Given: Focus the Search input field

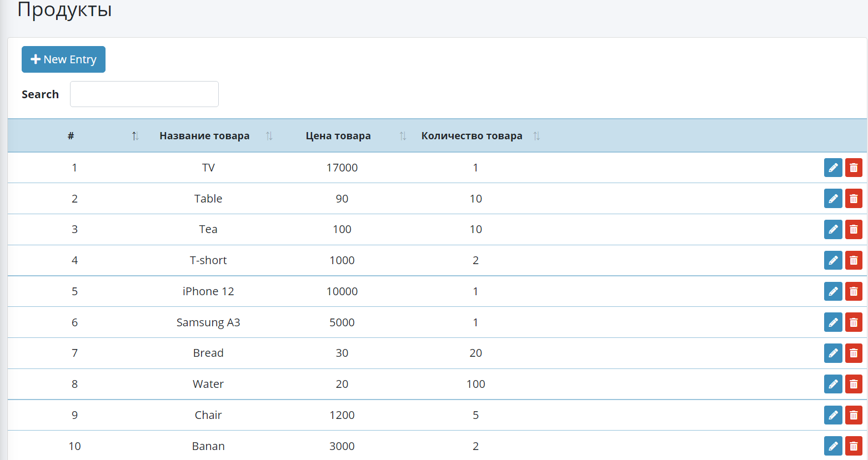Looking at the screenshot, I should tap(144, 94).
